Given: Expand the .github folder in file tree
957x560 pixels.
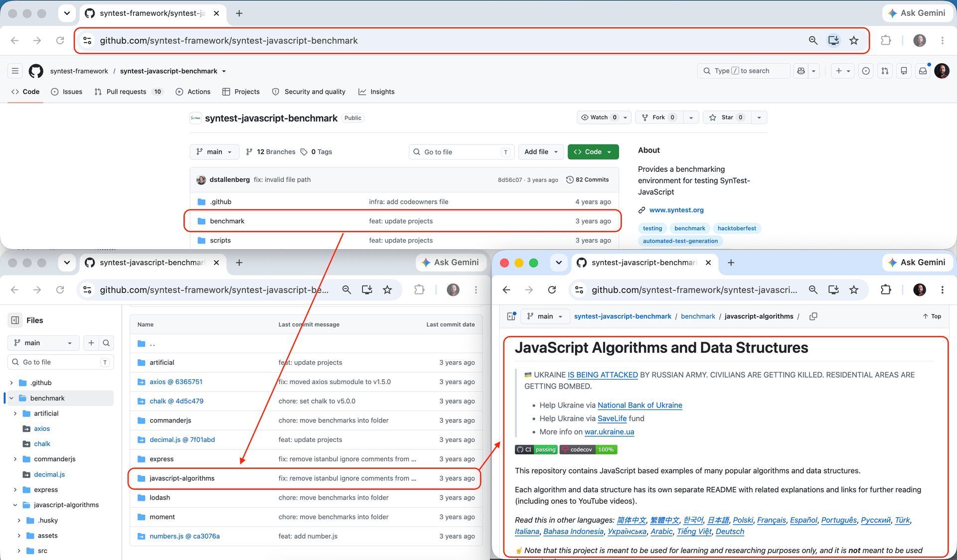Looking at the screenshot, I should pyautogui.click(x=11, y=383).
